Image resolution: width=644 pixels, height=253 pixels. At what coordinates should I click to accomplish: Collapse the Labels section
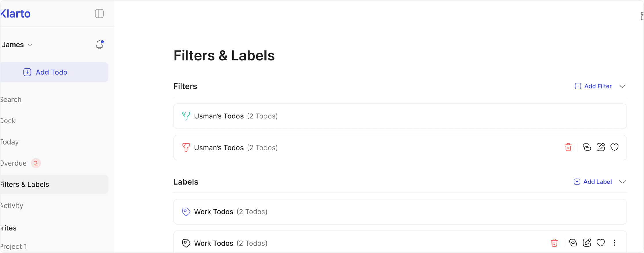click(x=623, y=182)
